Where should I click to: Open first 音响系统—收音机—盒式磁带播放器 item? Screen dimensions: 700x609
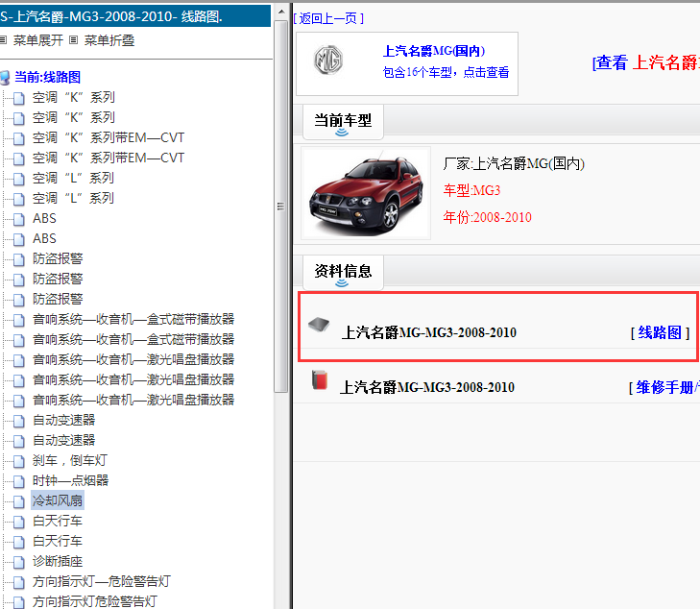(x=133, y=320)
